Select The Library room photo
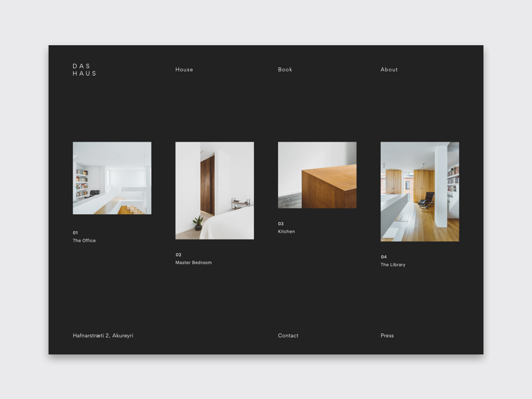 420,192
